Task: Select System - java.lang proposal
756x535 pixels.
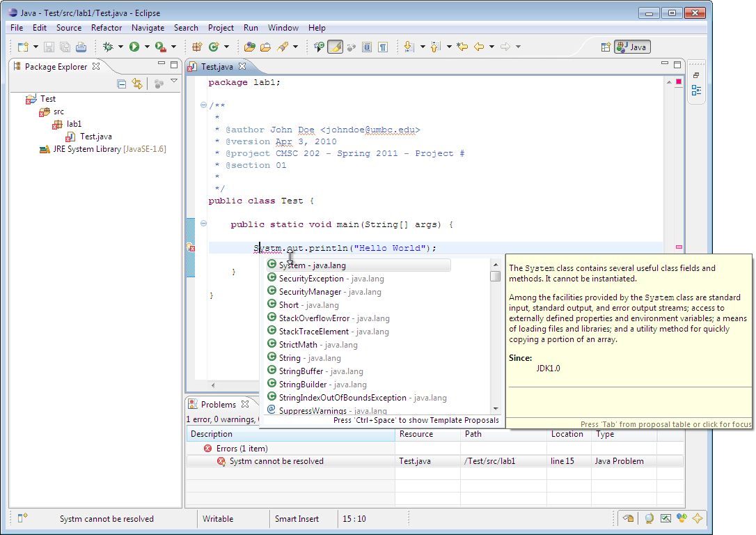Action: (359, 265)
